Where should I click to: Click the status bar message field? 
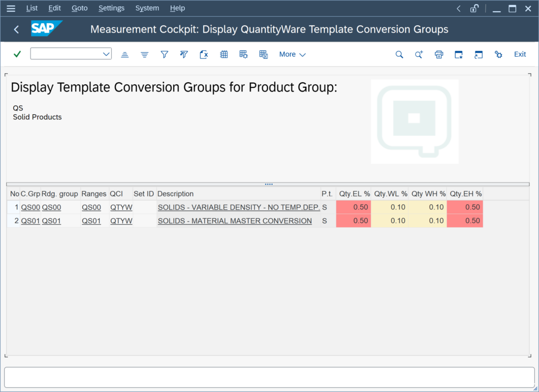(269, 377)
